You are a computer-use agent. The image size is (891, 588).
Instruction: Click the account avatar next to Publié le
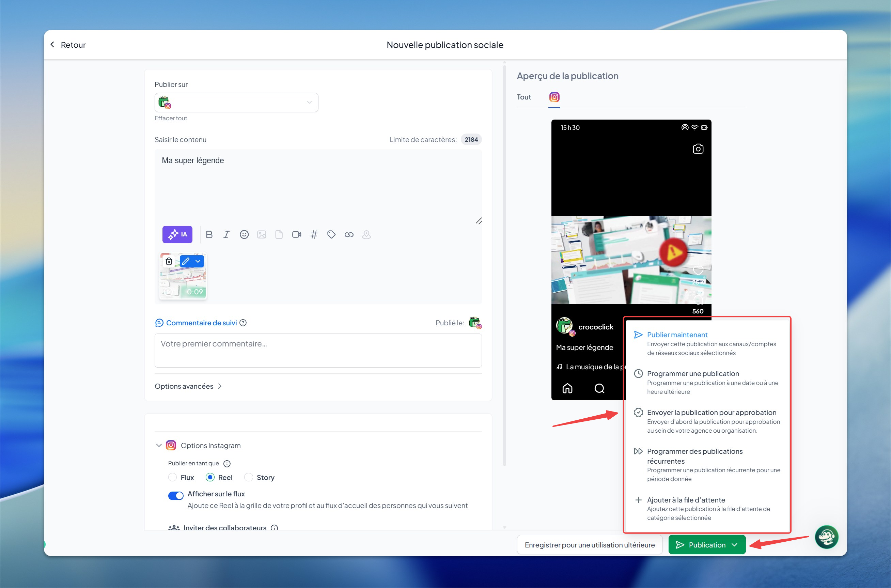coord(475,323)
